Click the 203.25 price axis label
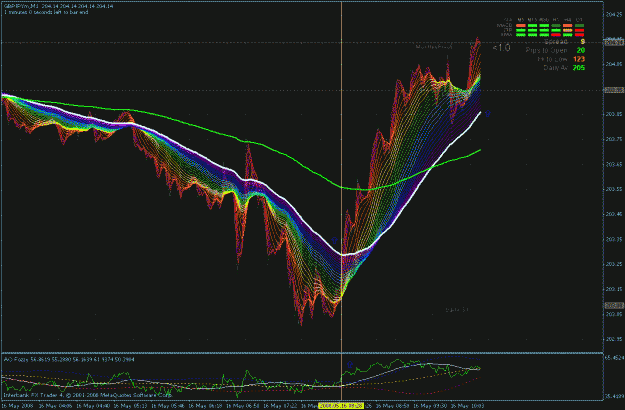The height and width of the screenshot is (410, 625). (614, 264)
